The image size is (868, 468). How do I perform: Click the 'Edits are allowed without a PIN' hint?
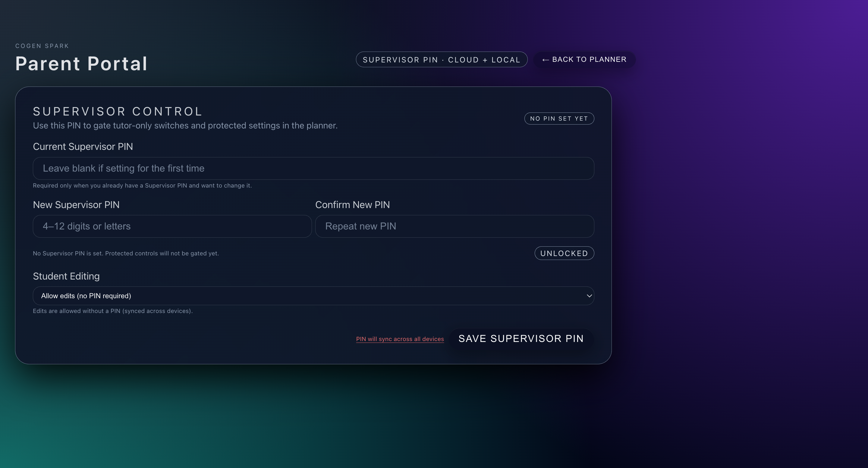click(112, 311)
